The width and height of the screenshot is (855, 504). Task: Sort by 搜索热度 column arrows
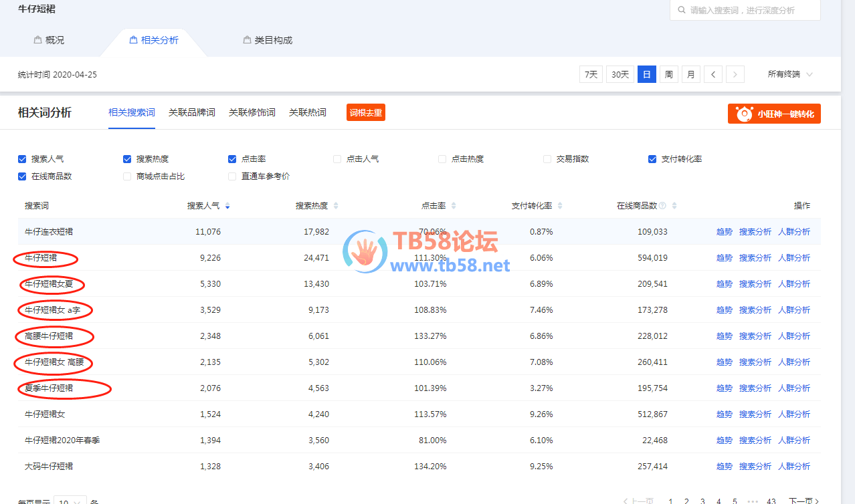coord(336,206)
